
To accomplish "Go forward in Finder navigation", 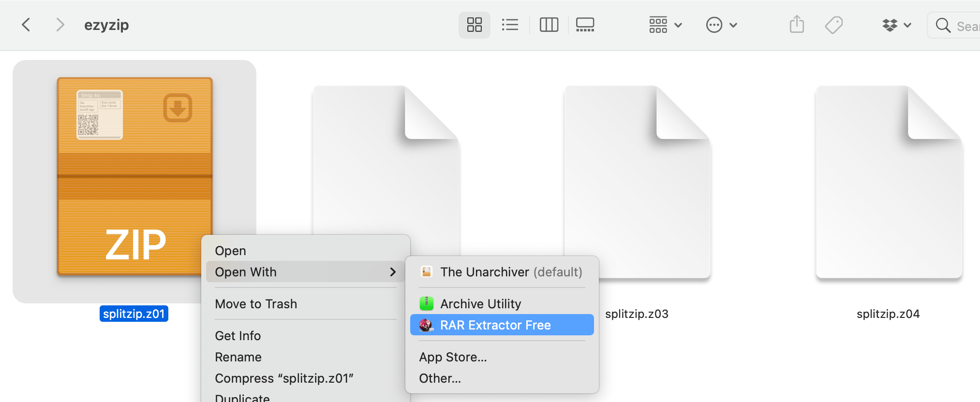I will [59, 25].
